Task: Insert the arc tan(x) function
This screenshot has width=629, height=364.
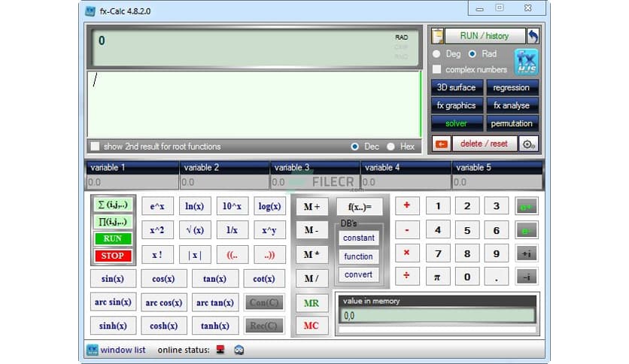Action: click(215, 302)
